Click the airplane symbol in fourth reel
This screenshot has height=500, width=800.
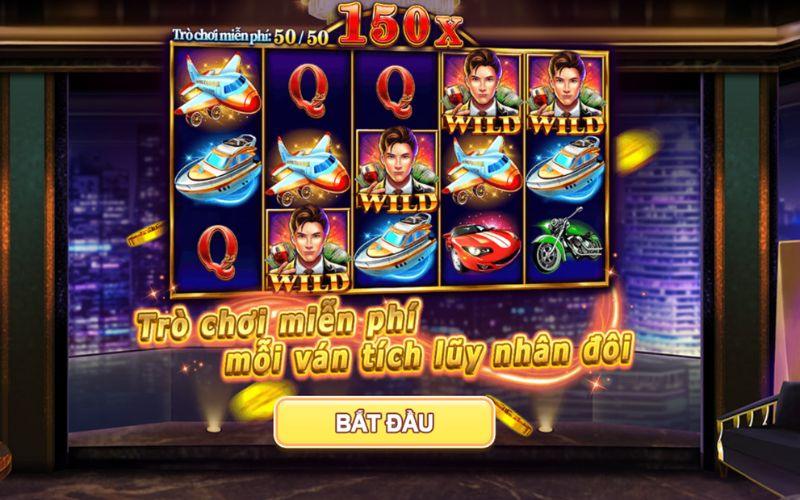point(482,167)
